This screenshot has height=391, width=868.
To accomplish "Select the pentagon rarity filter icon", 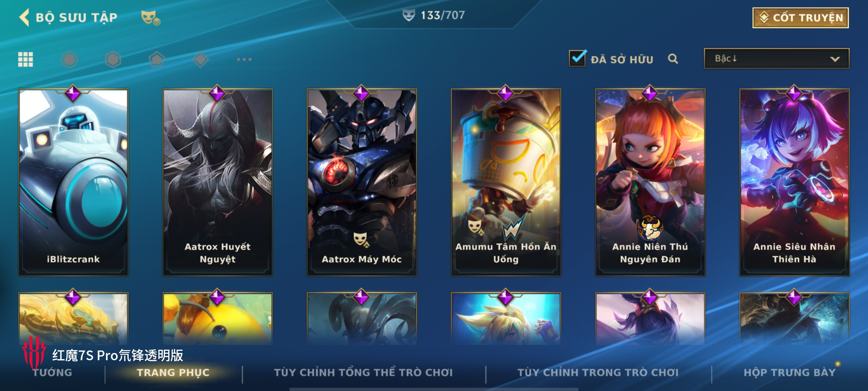I will [157, 59].
